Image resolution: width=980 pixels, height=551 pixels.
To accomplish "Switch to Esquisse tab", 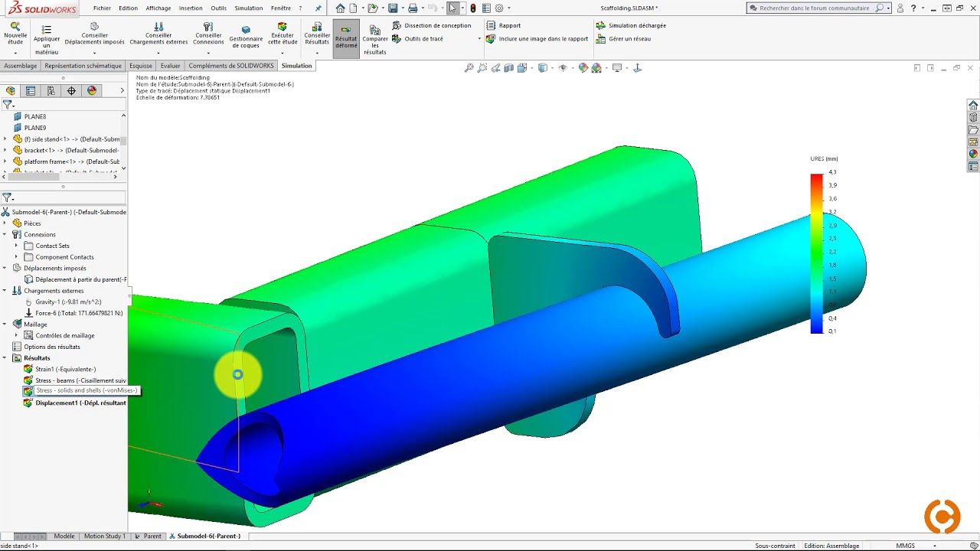I will (x=141, y=66).
